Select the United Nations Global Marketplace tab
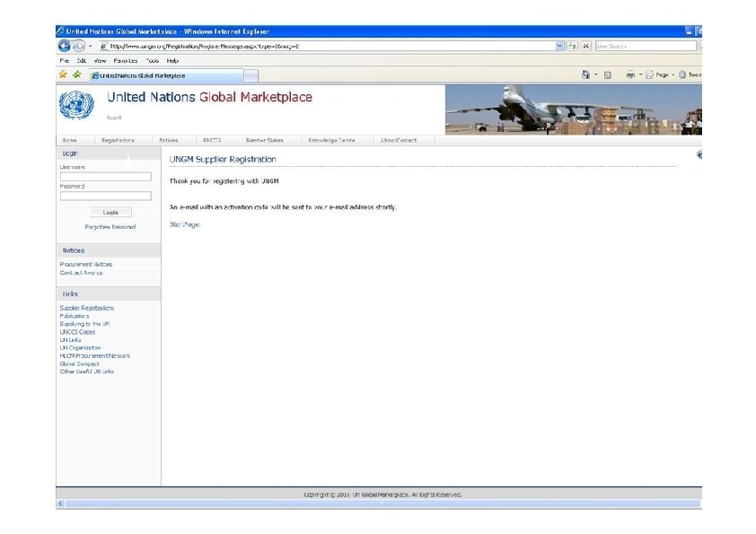This screenshot has height=534, width=756. tap(166, 75)
